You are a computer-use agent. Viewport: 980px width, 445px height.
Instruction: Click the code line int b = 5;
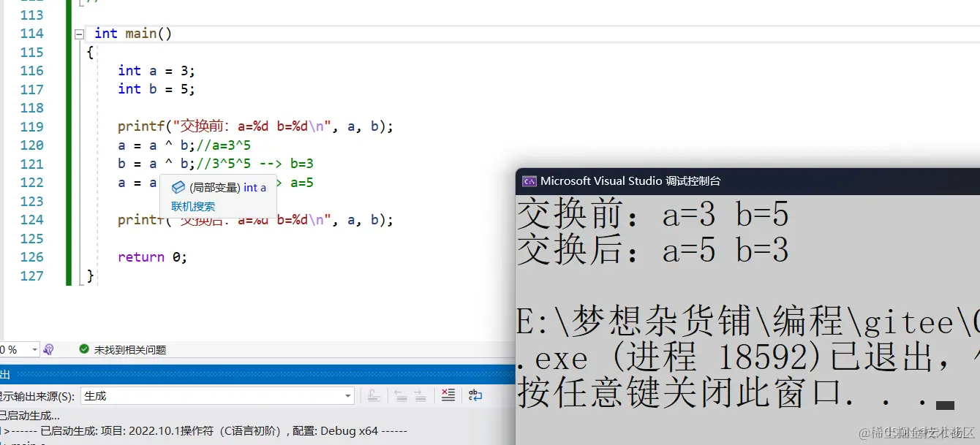157,89
